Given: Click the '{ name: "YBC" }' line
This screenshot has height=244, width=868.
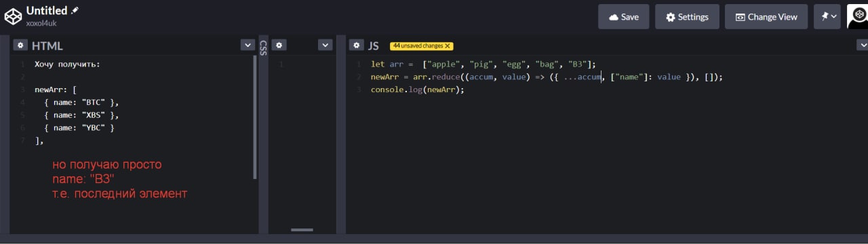Looking at the screenshot, I should 79,128.
